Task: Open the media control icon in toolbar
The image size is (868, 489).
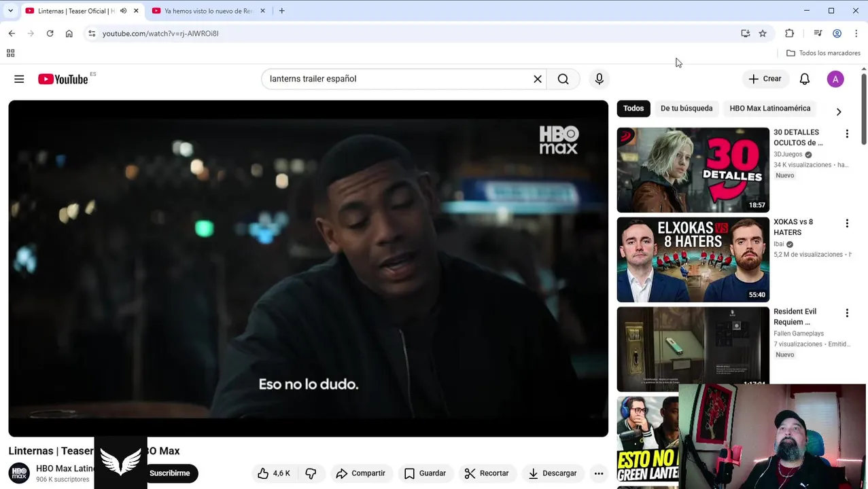Action: tap(818, 33)
